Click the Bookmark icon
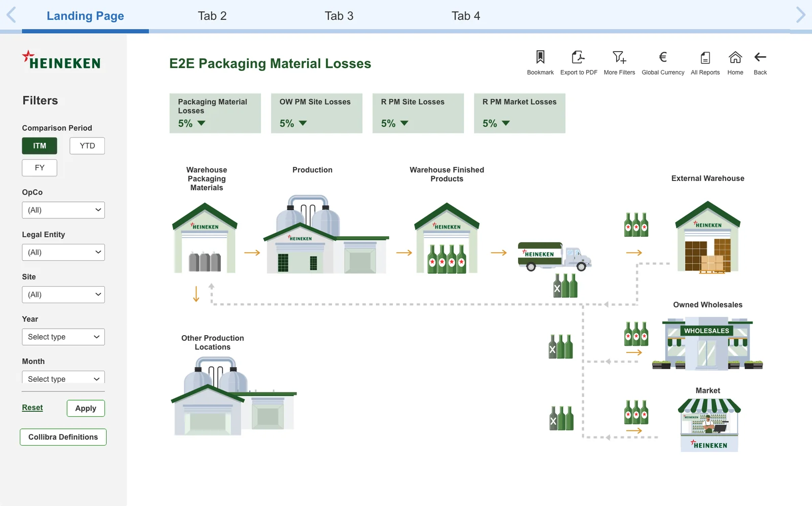The image size is (812, 506). tap(540, 57)
